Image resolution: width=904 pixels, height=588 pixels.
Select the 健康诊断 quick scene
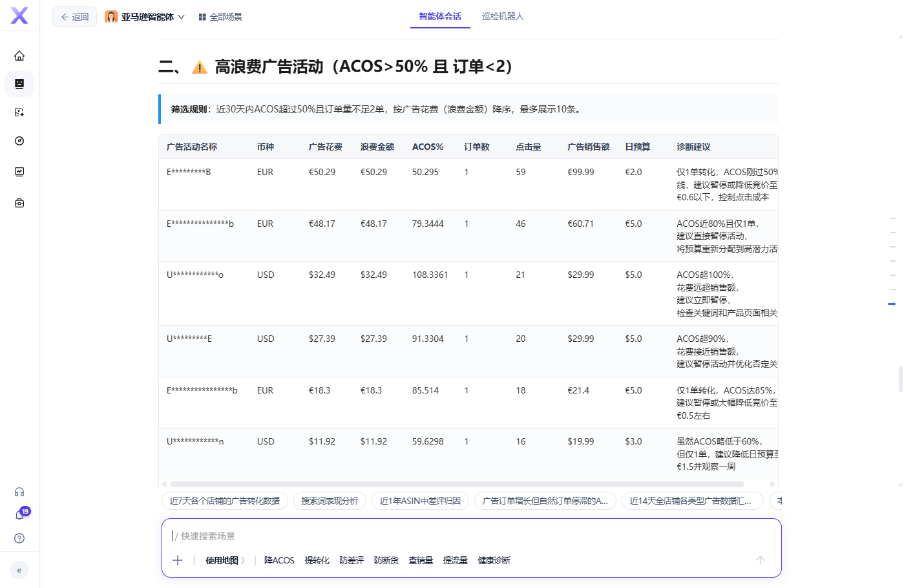(494, 560)
